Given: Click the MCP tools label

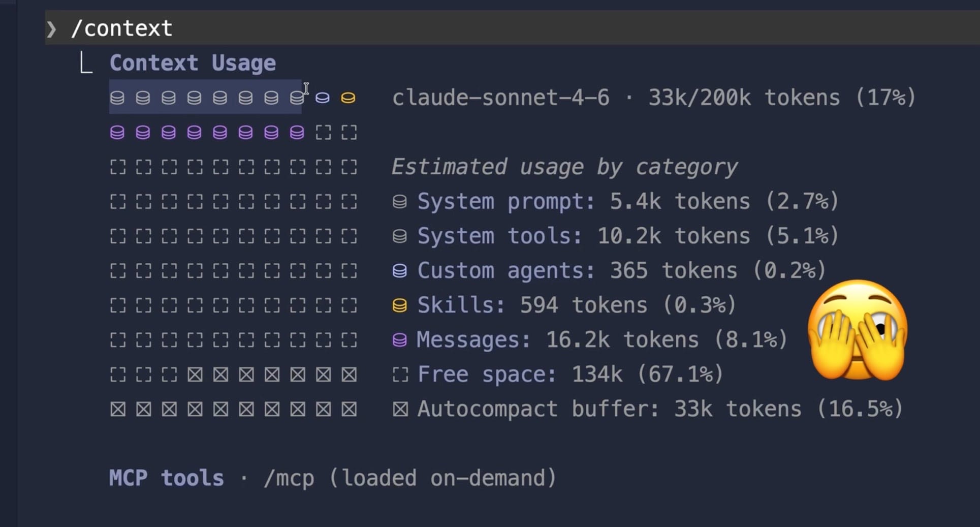Looking at the screenshot, I should point(166,478).
